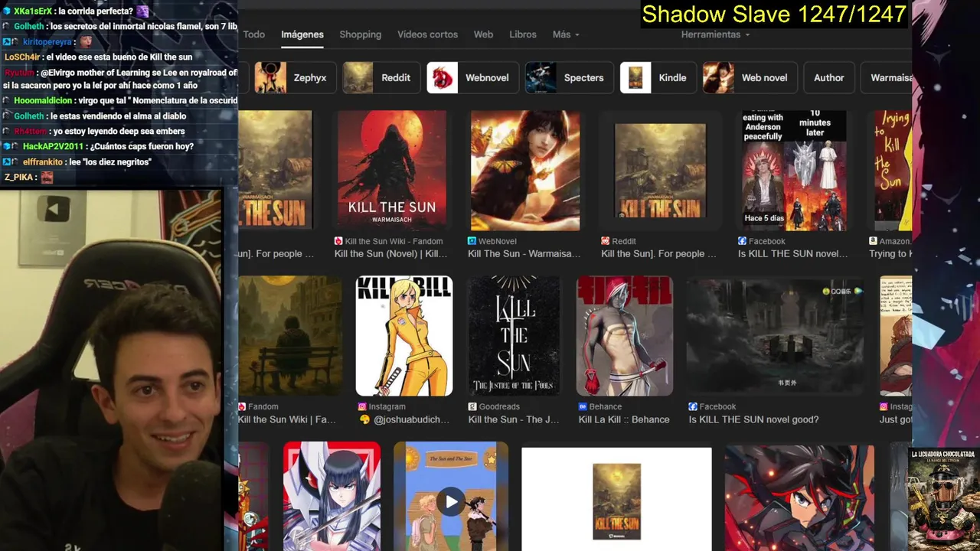Filter results by Zephyx chip

(295, 77)
